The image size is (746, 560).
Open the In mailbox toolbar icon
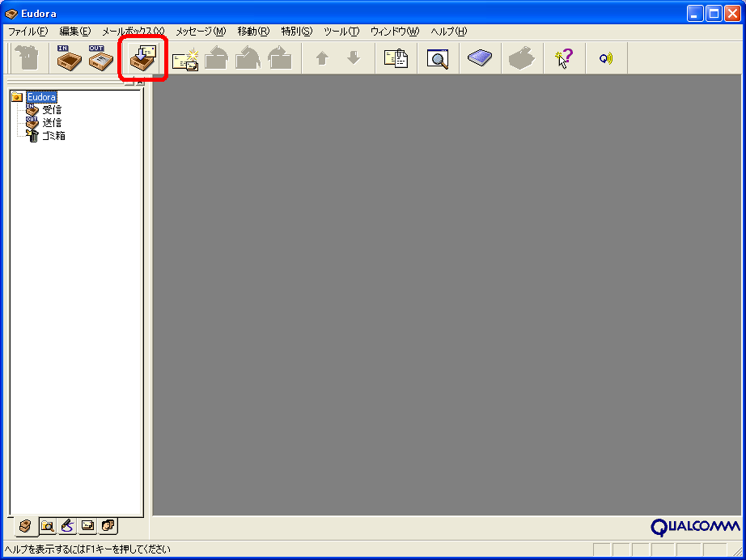pyautogui.click(x=69, y=58)
